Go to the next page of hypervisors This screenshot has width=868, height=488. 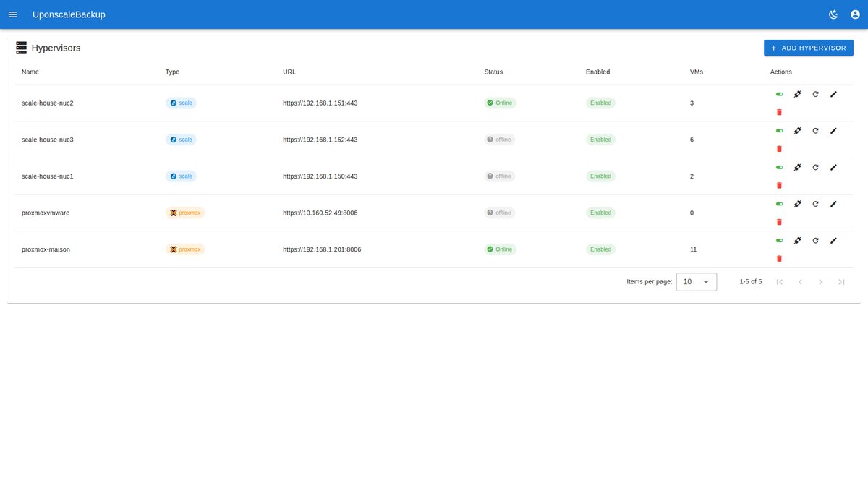(x=820, y=281)
